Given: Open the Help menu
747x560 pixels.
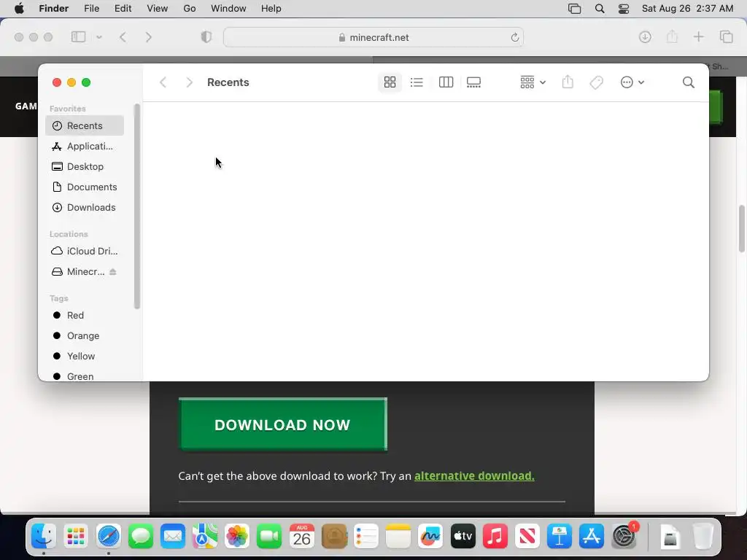Looking at the screenshot, I should point(271,9).
